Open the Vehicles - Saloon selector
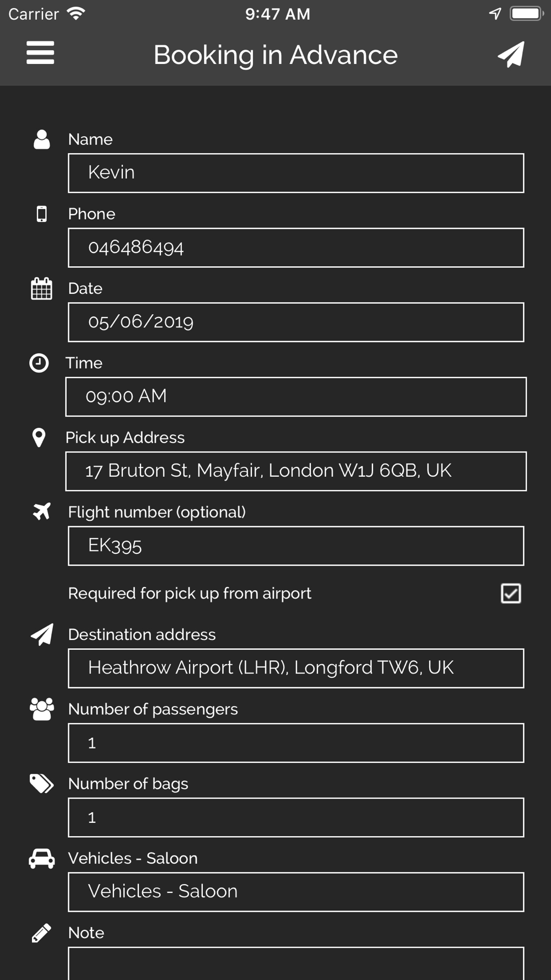Viewport: 551px width, 980px height. point(296,892)
